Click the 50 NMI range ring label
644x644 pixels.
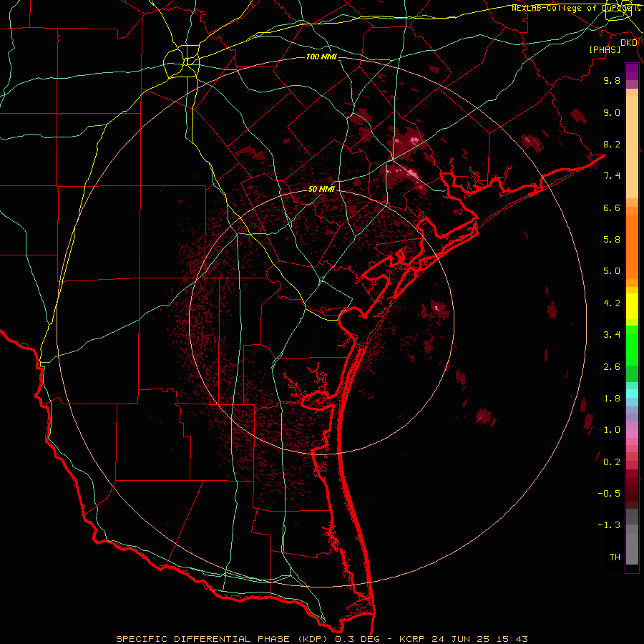321,189
